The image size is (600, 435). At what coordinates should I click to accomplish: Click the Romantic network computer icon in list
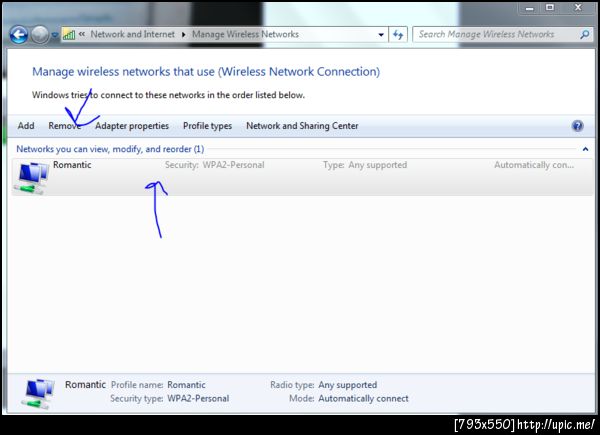(31, 178)
